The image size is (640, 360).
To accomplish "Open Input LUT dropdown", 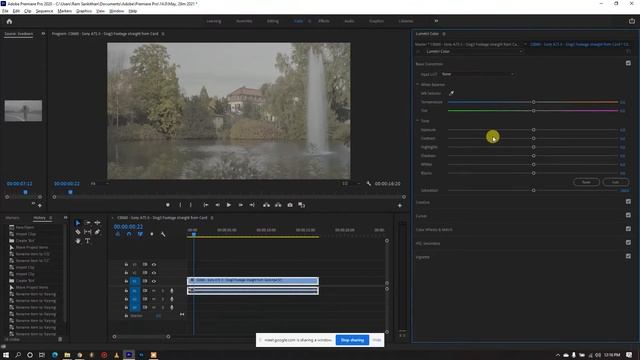I will tap(478, 74).
